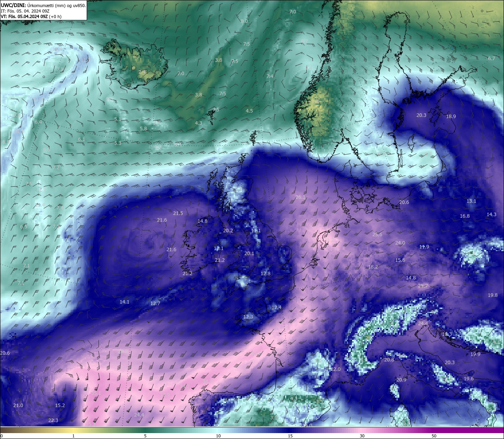Click the 10 tick on the color scale
The height and width of the screenshot is (439, 504).
point(218,436)
